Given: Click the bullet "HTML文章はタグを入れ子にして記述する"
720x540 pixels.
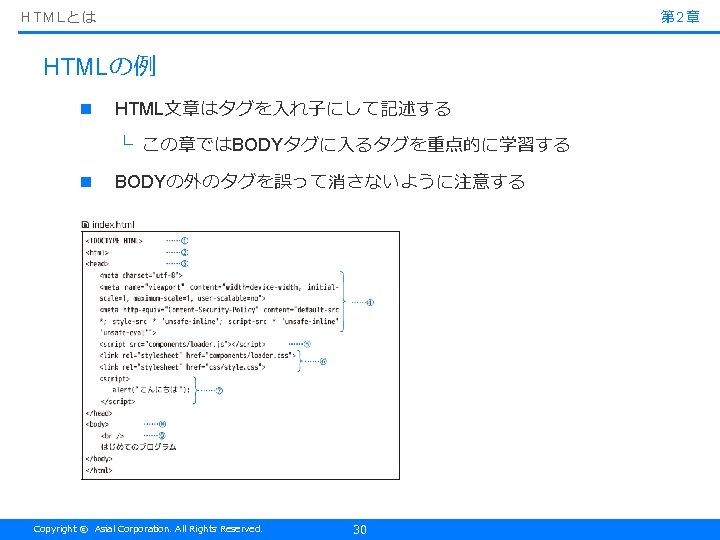Looking at the screenshot, I should 283,109.
